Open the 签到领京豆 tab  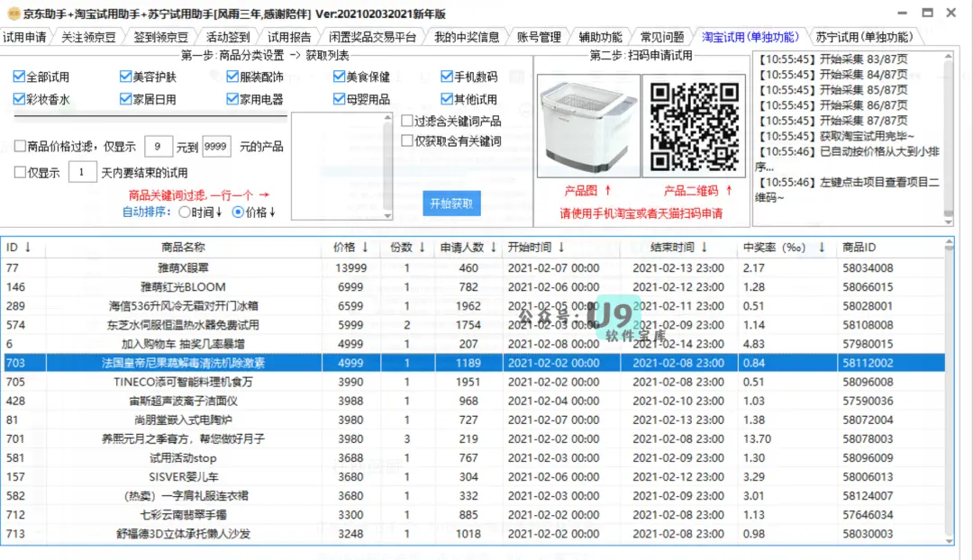click(x=160, y=37)
